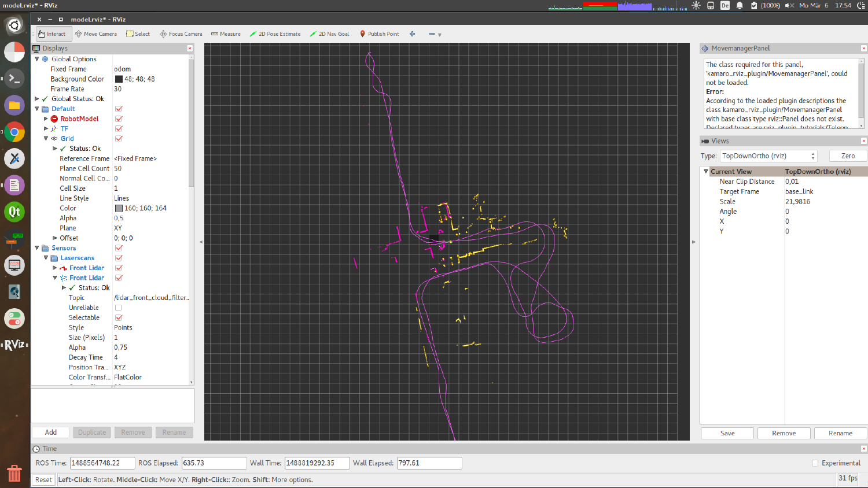Disable the Grid display checkbox
The image size is (868, 488).
tap(118, 138)
